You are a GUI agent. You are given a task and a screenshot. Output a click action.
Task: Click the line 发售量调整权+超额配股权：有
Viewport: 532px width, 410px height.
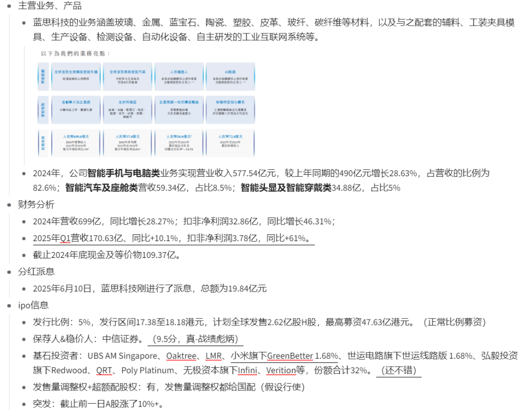(168, 387)
